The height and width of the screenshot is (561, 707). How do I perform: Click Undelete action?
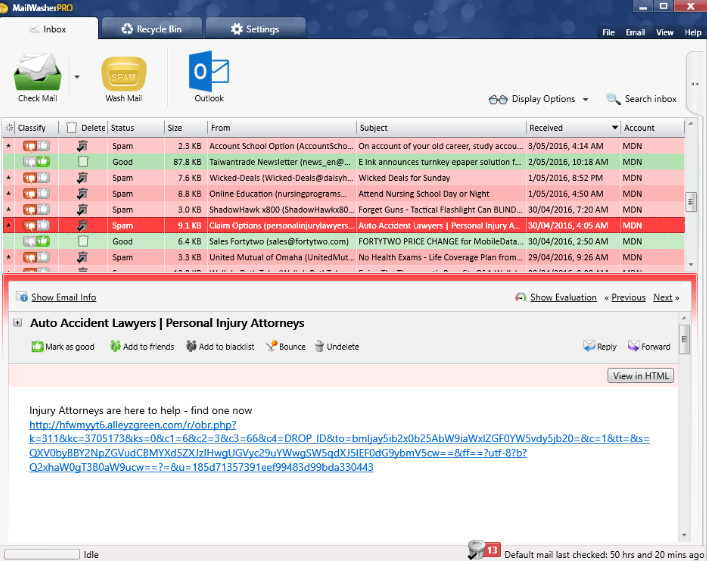[337, 346]
